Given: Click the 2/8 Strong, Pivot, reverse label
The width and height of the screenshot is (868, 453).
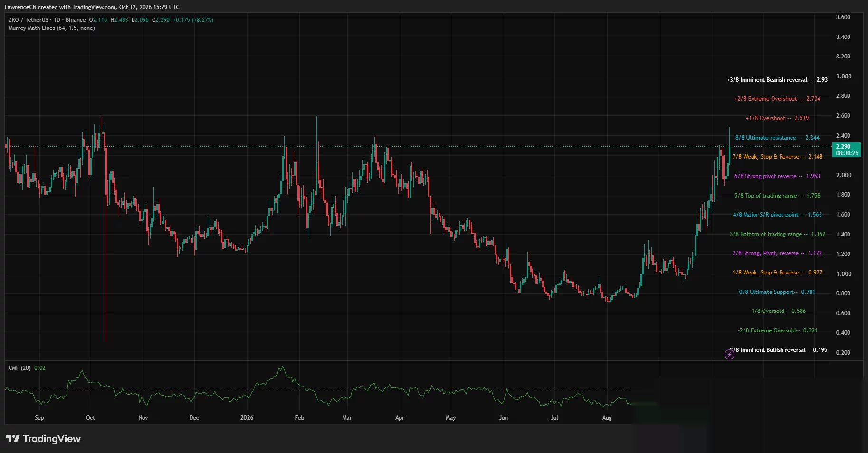Looking at the screenshot, I should [777, 253].
